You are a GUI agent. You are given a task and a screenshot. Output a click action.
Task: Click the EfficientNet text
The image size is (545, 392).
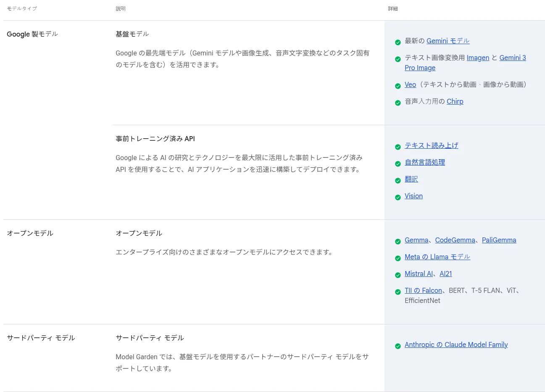coord(422,300)
